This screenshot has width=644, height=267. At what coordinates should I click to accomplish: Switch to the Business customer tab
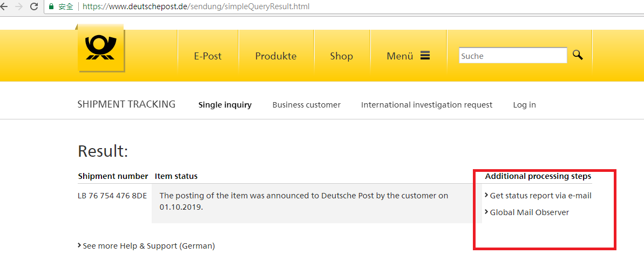tap(307, 105)
